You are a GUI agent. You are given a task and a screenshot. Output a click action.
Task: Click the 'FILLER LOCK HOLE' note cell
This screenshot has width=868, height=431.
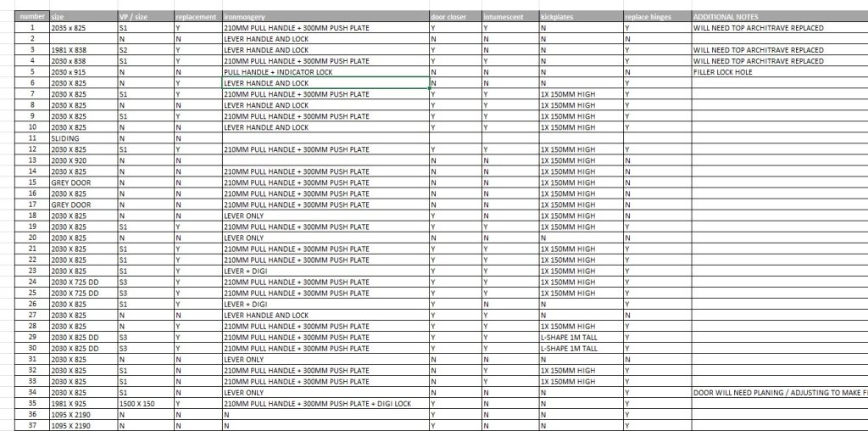pos(779,72)
